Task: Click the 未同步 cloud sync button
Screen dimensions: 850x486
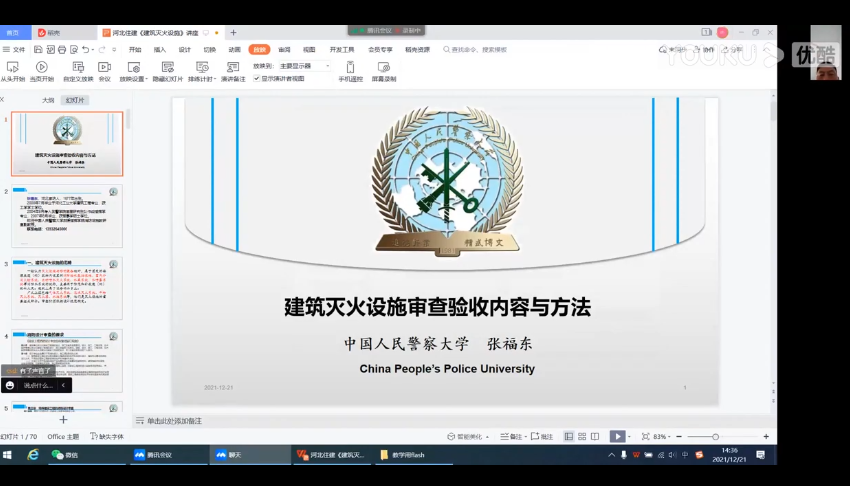Action: [673, 49]
